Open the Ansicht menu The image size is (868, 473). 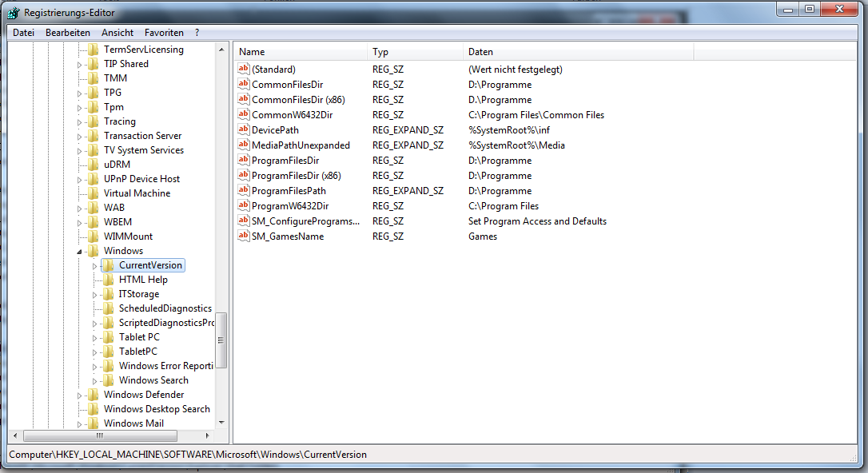[117, 33]
